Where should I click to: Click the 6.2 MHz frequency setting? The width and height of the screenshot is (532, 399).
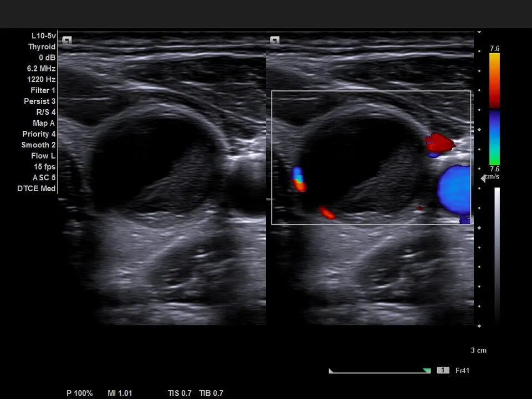pyautogui.click(x=41, y=69)
